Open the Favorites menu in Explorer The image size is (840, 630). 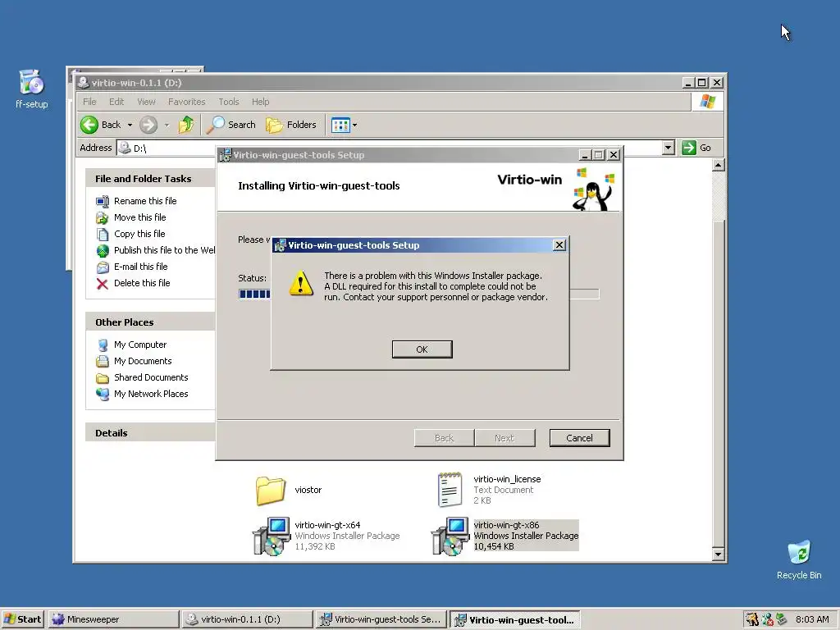click(186, 102)
